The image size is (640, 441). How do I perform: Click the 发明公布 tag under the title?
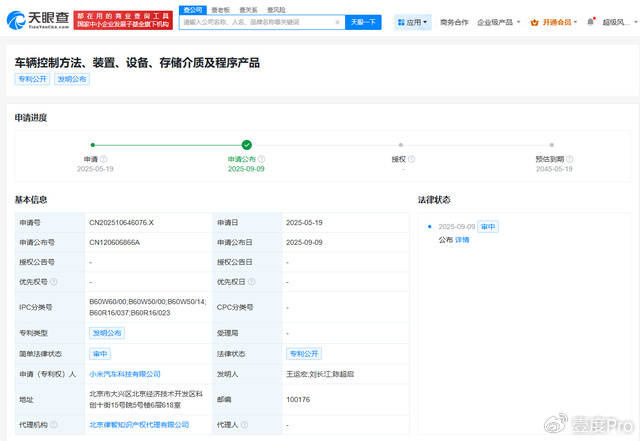tap(72, 79)
